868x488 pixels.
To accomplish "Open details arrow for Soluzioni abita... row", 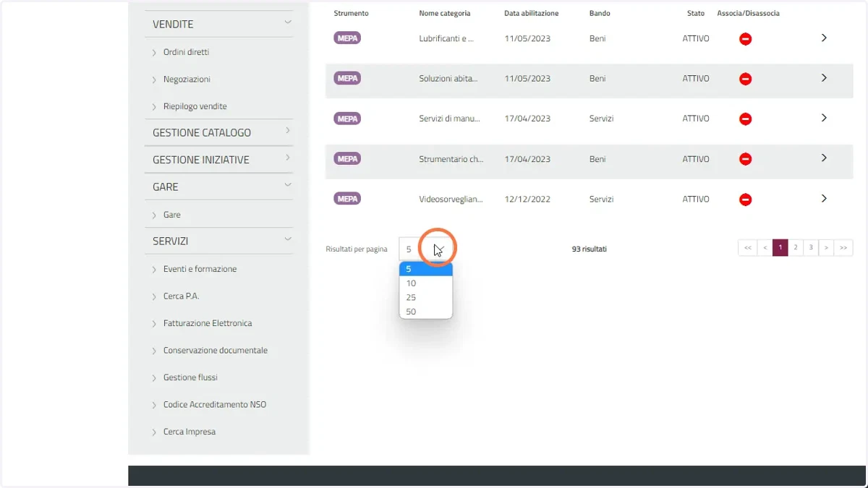I will pos(824,77).
